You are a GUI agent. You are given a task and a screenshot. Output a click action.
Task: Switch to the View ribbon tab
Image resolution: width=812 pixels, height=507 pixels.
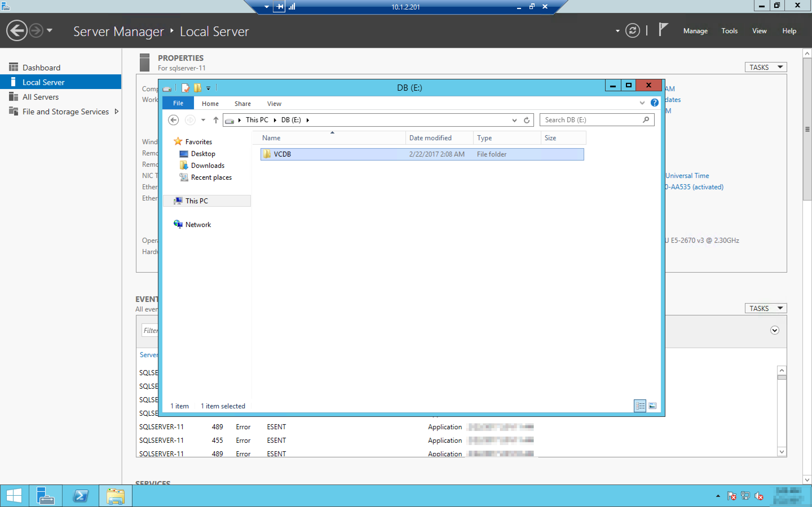(274, 103)
